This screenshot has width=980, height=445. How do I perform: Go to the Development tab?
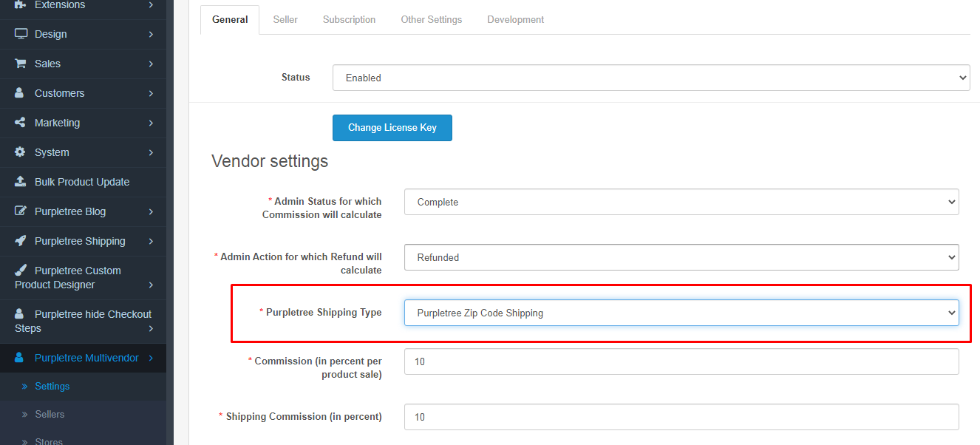tap(516, 20)
